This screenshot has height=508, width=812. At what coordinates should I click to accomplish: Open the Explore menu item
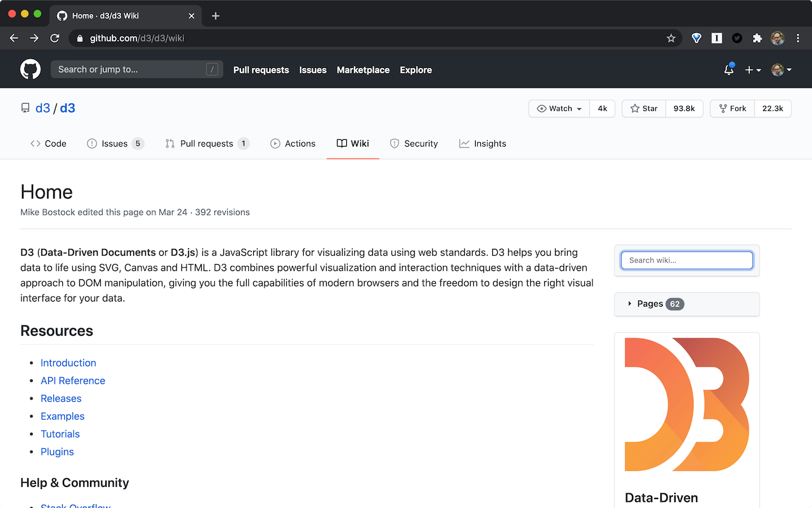tap(416, 70)
